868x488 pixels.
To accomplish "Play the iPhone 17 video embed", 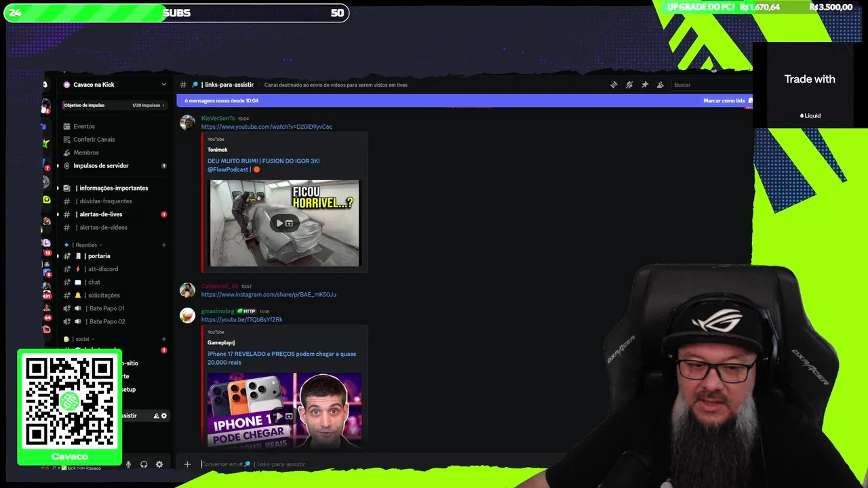I will tap(279, 416).
